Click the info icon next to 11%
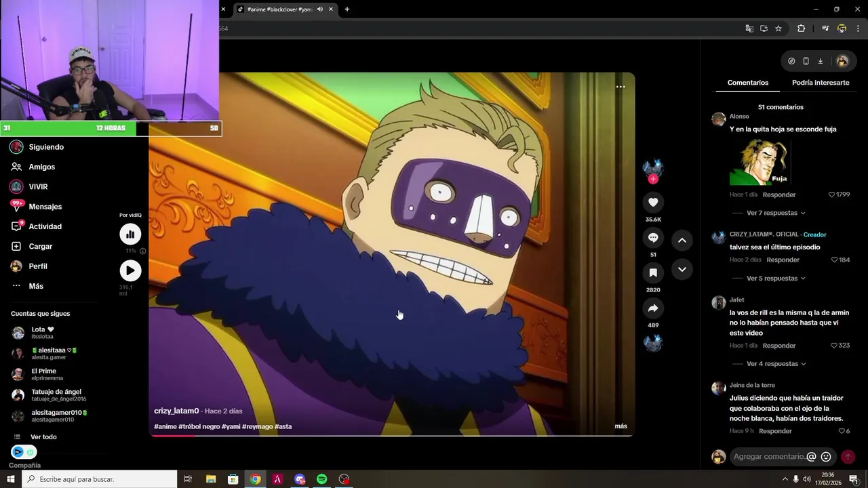Viewport: 868px width, 488px height. click(x=142, y=251)
